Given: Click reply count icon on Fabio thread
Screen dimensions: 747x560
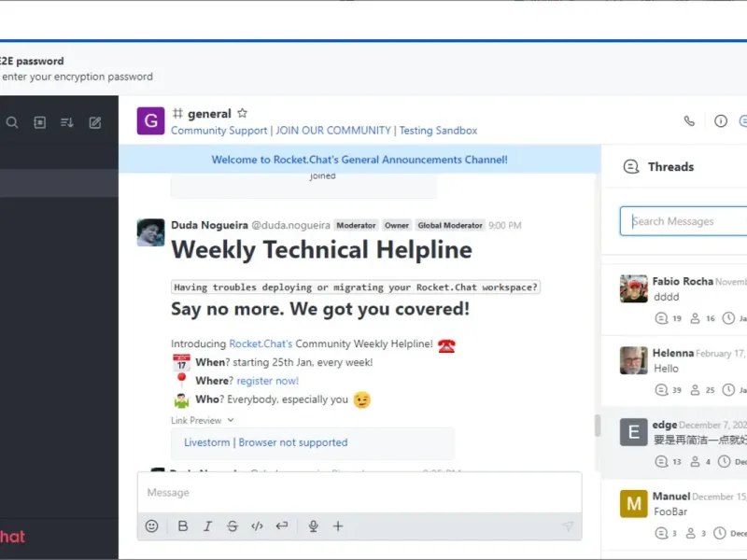Looking at the screenshot, I should click(661, 318).
